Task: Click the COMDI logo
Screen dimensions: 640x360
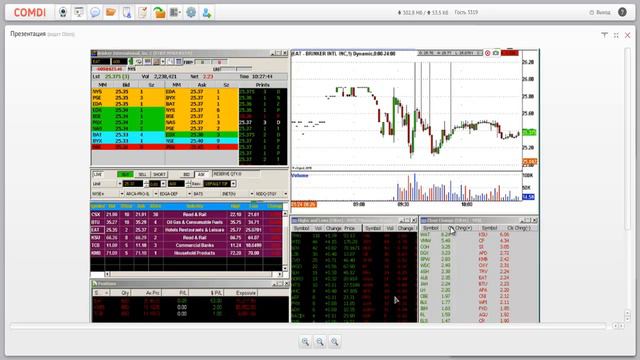Action: click(x=30, y=13)
